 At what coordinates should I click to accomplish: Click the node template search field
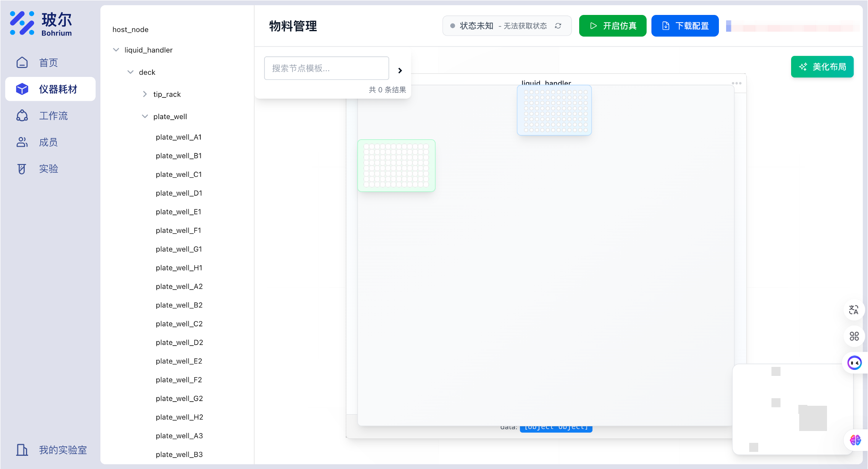click(x=326, y=68)
